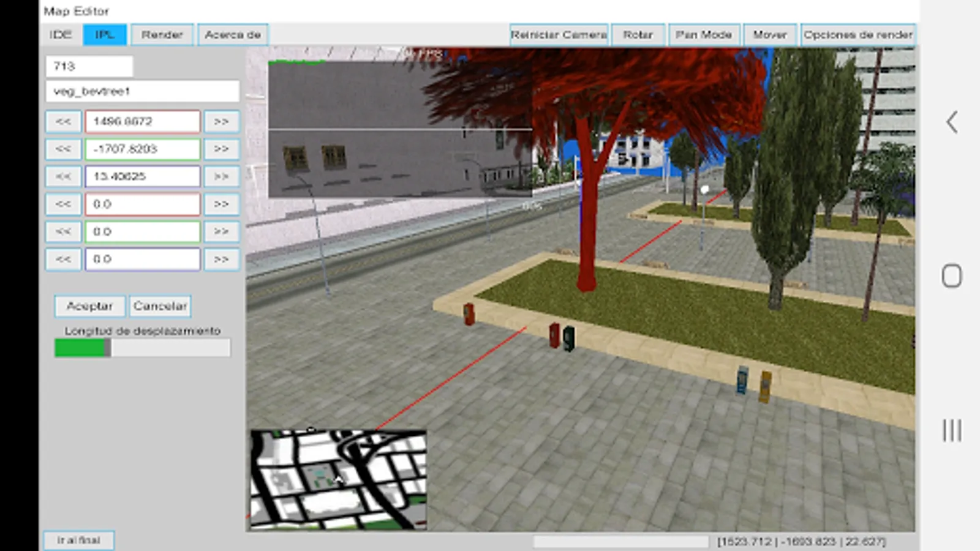This screenshot has height=551, width=980.
Task: Click the empty bottom status bar field
Action: pyautogui.click(x=620, y=542)
